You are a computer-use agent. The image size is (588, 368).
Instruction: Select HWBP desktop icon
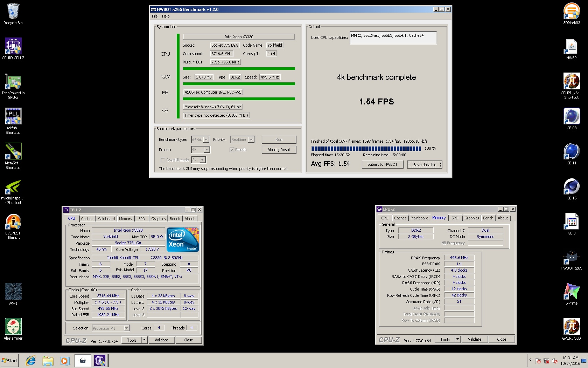[x=572, y=49]
